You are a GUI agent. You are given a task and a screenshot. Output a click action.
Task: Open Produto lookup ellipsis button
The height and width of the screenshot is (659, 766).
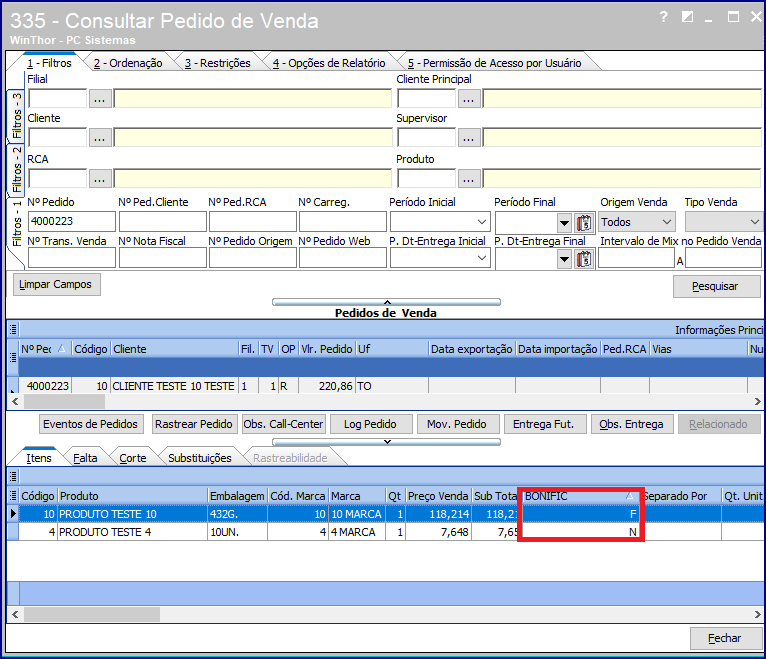pyautogui.click(x=468, y=179)
